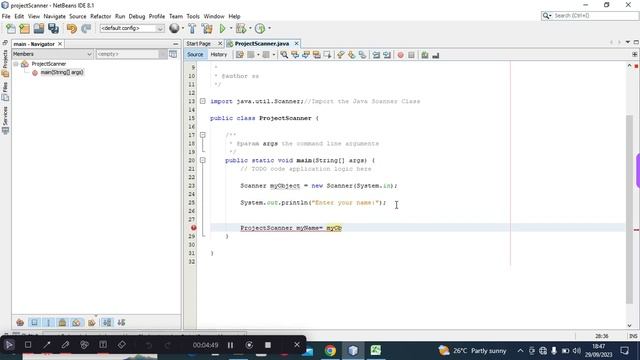Open the Files side panel
Screen dimensions: 640x360
pyautogui.click(x=5, y=91)
